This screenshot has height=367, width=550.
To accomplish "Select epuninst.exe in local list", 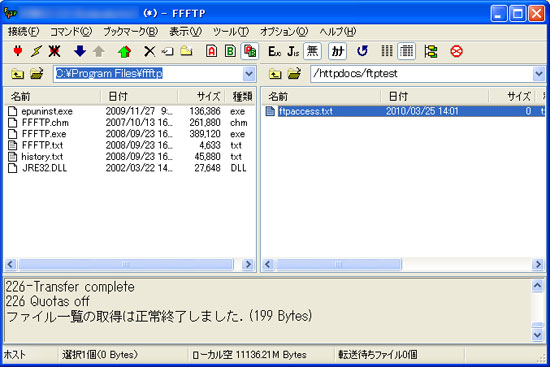I will (47, 112).
